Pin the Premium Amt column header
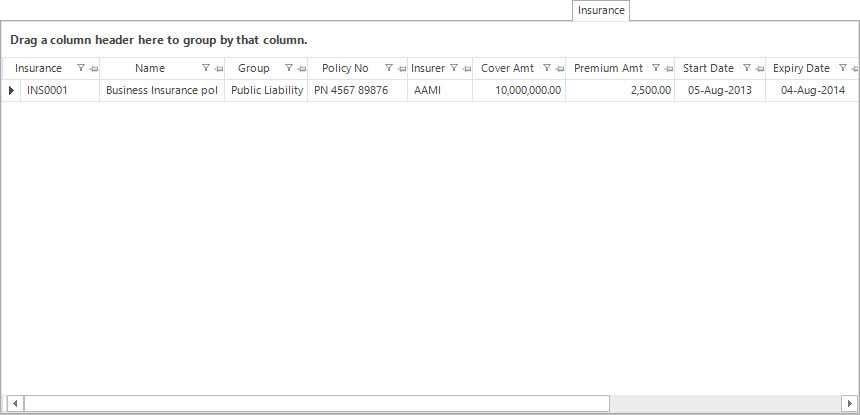The image size is (860, 415). (669, 69)
